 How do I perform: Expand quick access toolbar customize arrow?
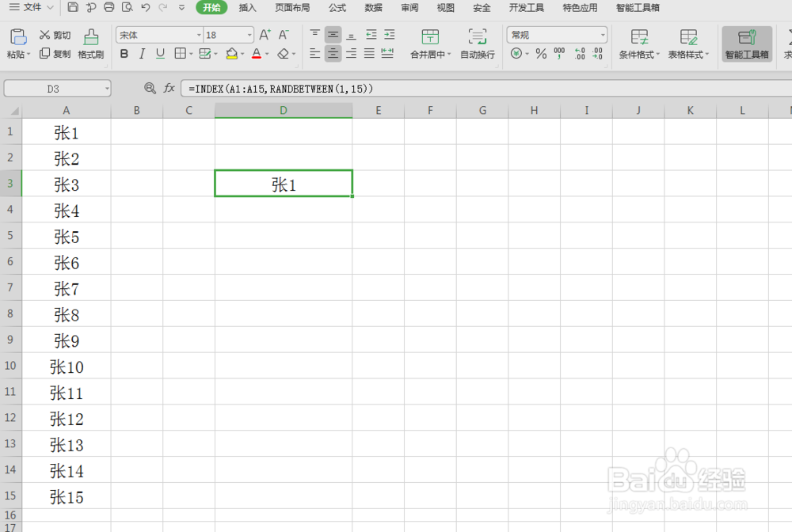point(181,8)
